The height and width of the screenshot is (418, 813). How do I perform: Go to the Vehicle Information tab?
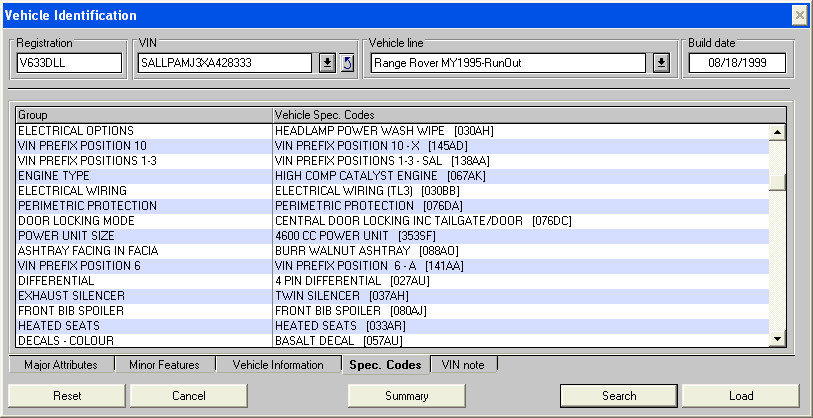(x=278, y=365)
